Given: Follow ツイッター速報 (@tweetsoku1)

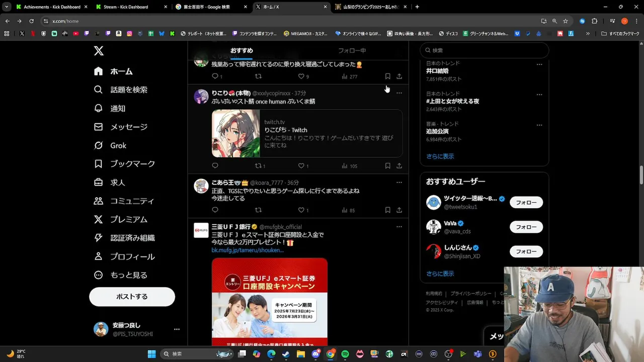Looking at the screenshot, I should pyautogui.click(x=526, y=203).
